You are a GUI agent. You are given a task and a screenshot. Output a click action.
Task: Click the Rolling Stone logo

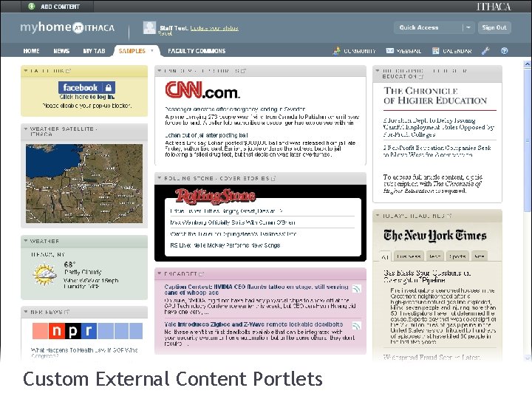click(x=215, y=196)
